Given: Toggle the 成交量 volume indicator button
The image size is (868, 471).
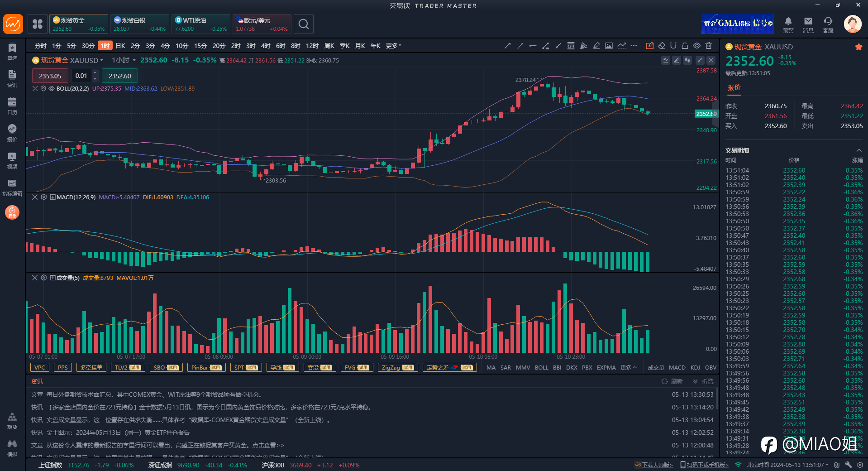Looking at the screenshot, I should [656, 367].
